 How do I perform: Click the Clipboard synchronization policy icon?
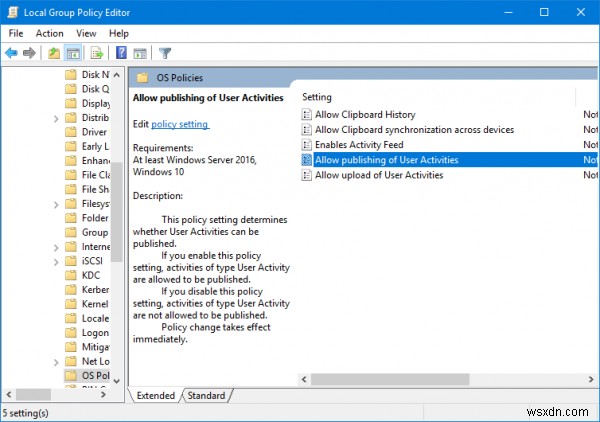click(307, 130)
